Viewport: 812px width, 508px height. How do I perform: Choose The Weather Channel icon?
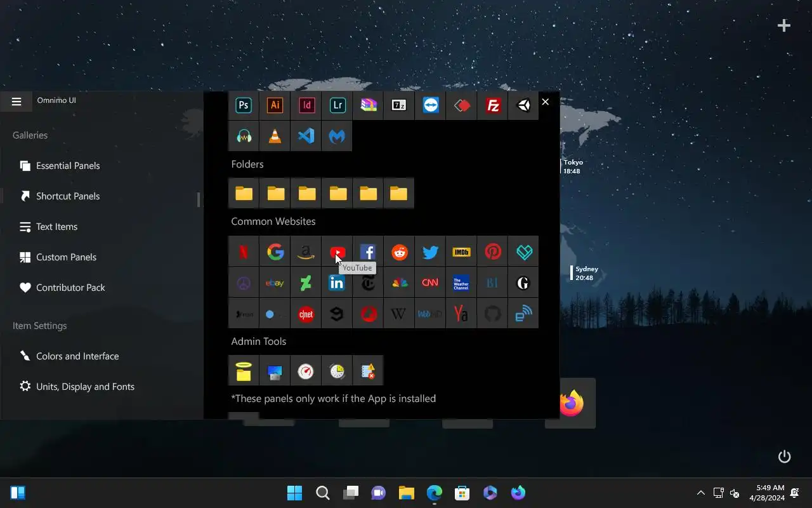[x=462, y=283]
